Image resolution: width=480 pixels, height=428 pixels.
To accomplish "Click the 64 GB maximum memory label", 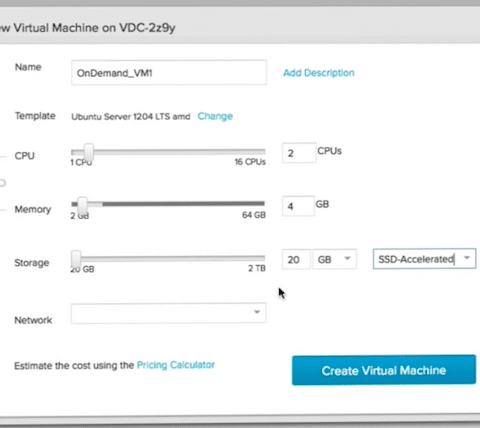I will click(254, 215).
